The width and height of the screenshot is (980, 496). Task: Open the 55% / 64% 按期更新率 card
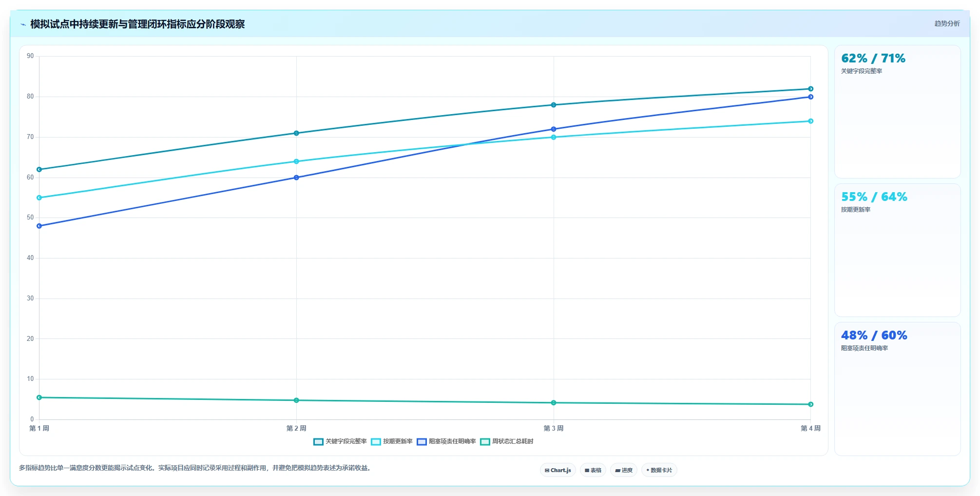pyautogui.click(x=898, y=250)
